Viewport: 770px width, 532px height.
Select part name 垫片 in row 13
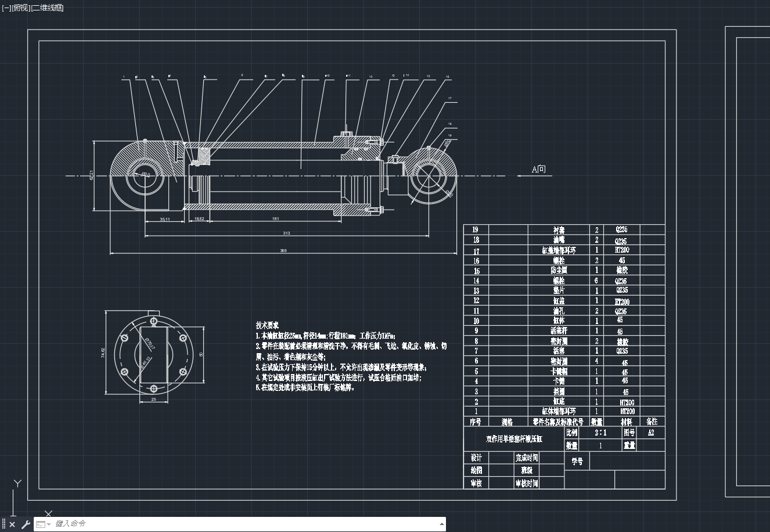click(559, 290)
